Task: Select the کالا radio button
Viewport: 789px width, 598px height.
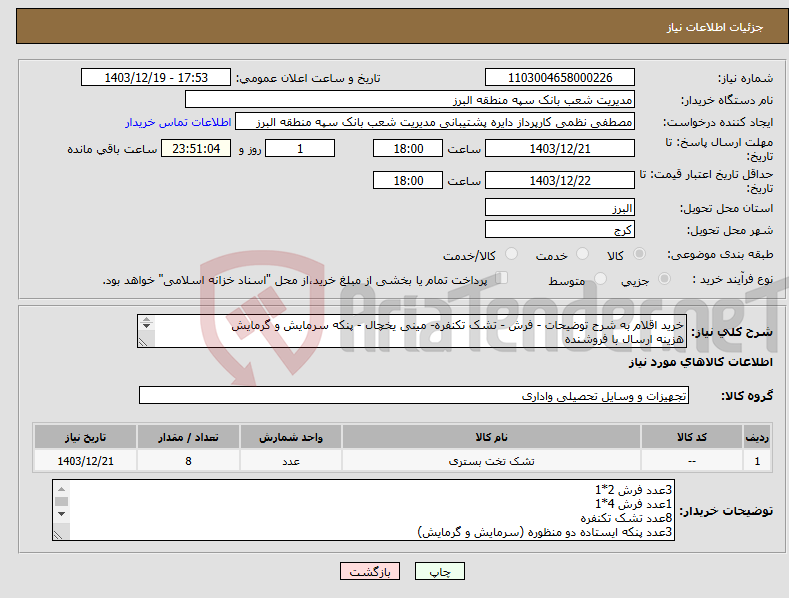Action: pyautogui.click(x=639, y=254)
